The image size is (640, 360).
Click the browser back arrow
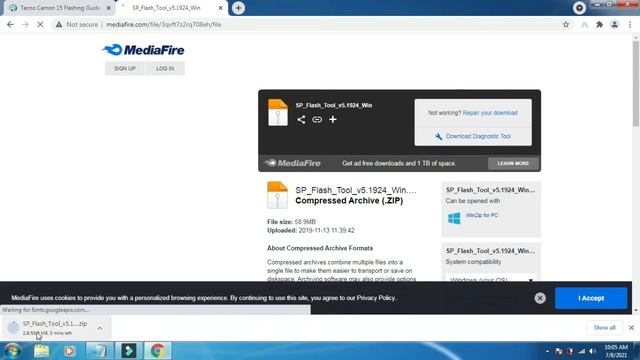(x=10, y=24)
